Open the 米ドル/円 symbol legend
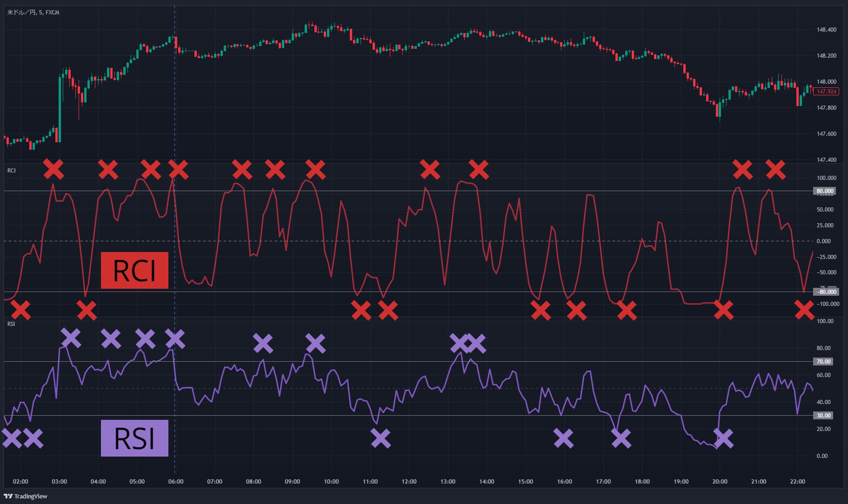This screenshot has width=848, height=504. 33,13
